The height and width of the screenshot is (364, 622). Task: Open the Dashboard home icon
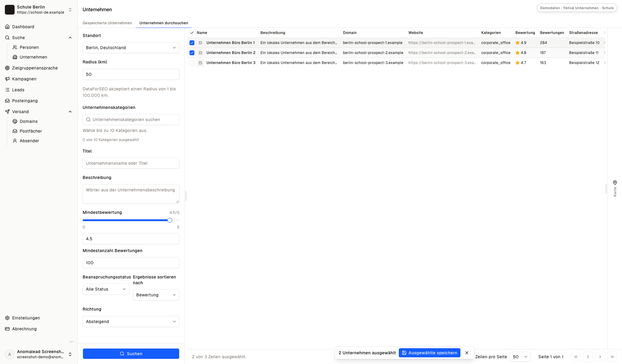click(7, 27)
